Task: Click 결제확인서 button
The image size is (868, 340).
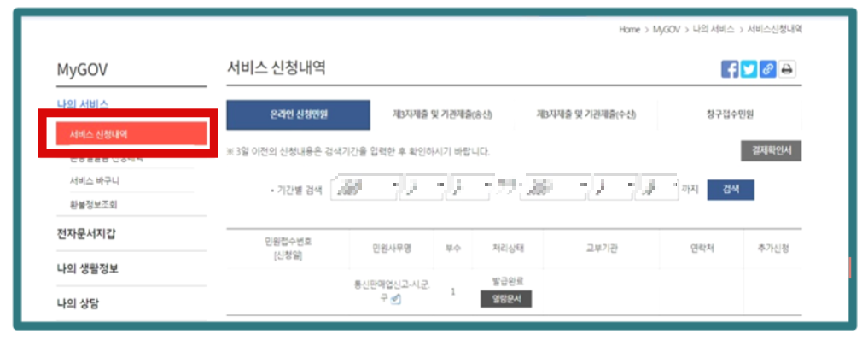Action: tap(771, 151)
